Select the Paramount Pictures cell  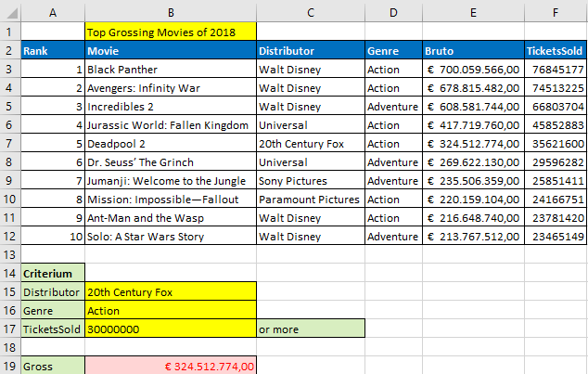(x=311, y=200)
